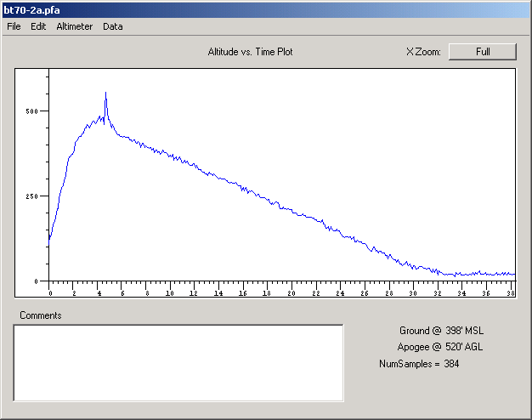Select the Apogee @ 520' AGL readout
The image size is (532, 420).
(440, 347)
